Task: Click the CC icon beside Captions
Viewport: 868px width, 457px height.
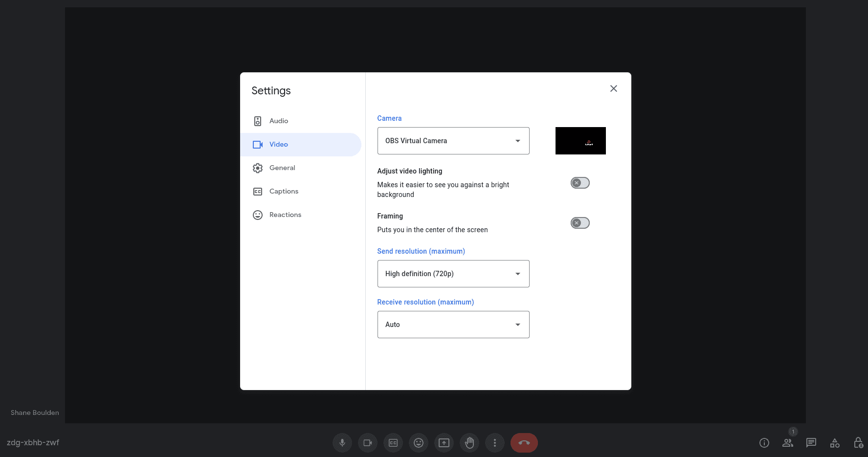Action: (x=258, y=192)
